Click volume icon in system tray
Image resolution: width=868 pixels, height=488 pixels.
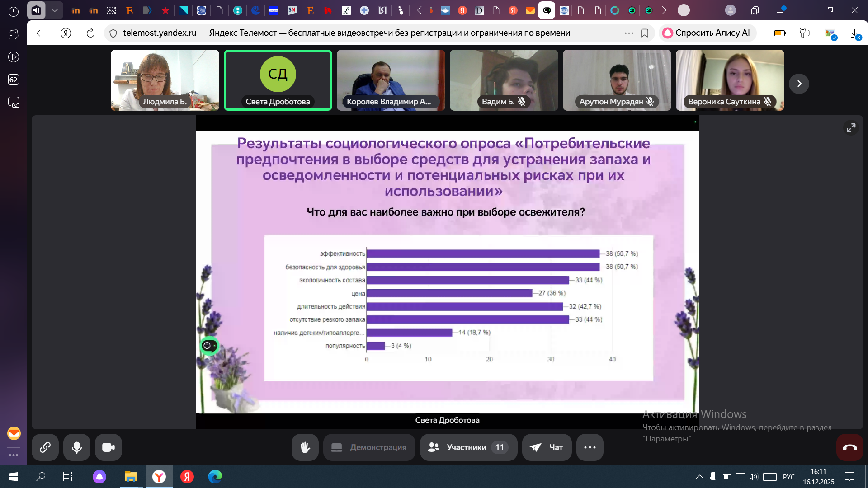pos(753,477)
